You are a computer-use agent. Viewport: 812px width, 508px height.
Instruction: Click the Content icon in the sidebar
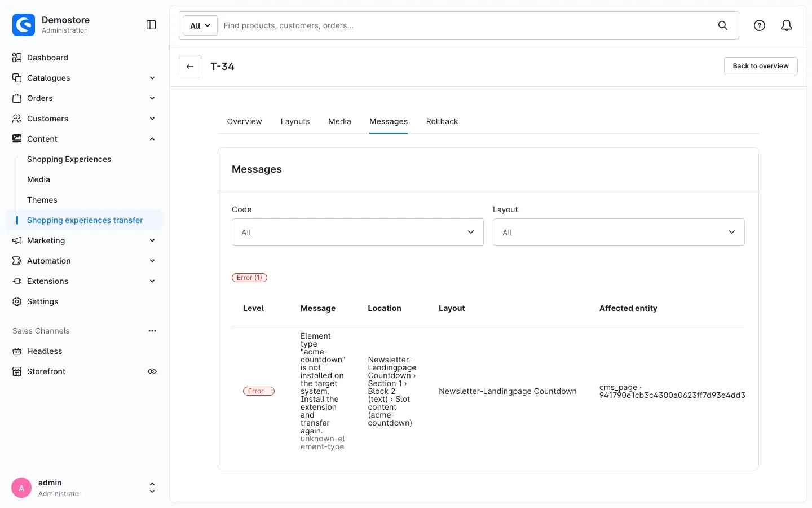pyautogui.click(x=17, y=139)
